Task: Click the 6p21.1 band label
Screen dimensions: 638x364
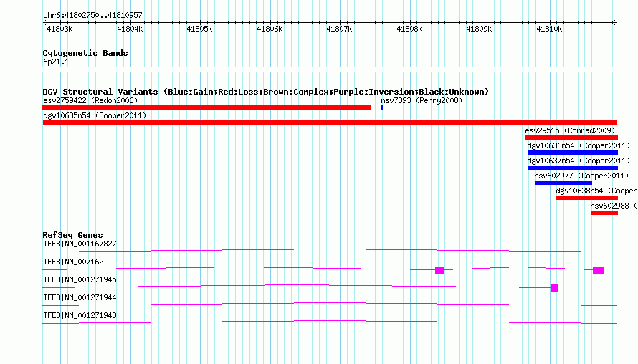Action: (x=56, y=62)
